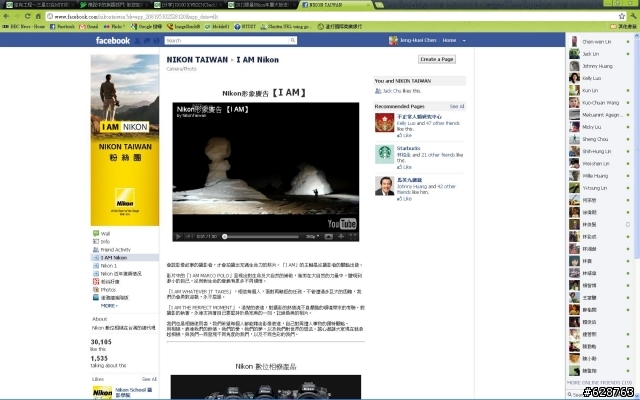Screen dimensions: 640x400
Task: Open the notifications globe icon
Action: [x=156, y=40]
